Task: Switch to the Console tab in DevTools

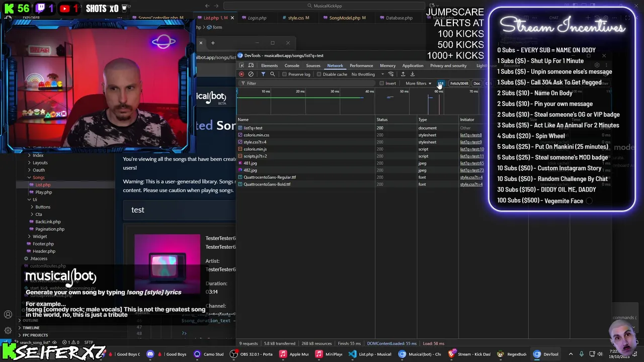Action: (x=292, y=65)
